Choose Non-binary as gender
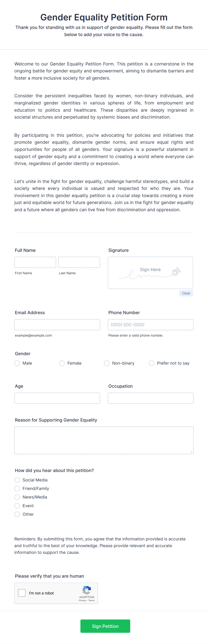 pyautogui.click(x=107, y=363)
